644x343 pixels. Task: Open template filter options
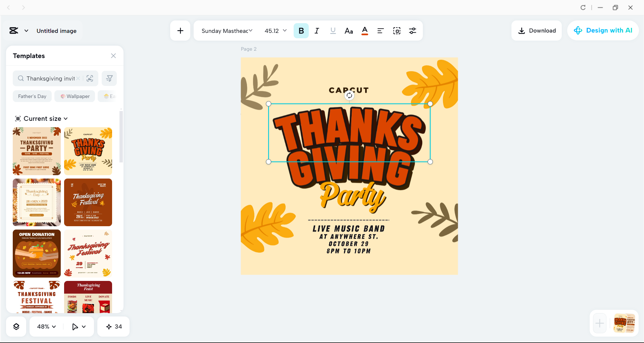pos(109,78)
